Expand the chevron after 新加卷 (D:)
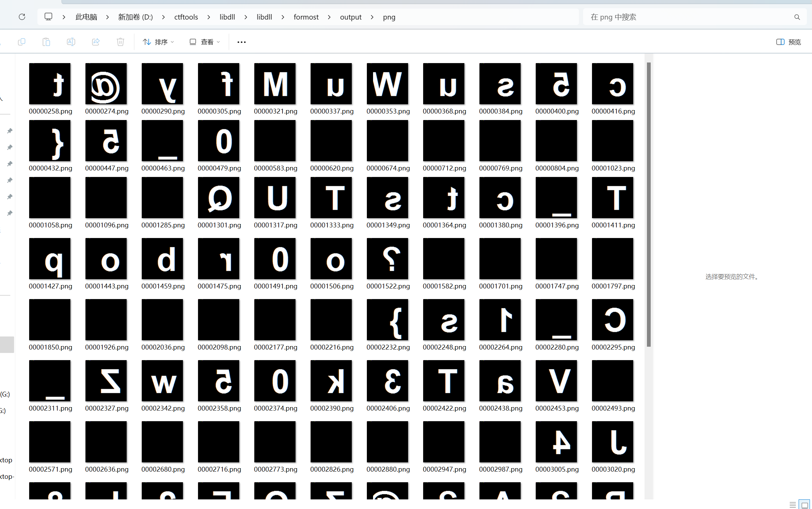 click(x=163, y=17)
